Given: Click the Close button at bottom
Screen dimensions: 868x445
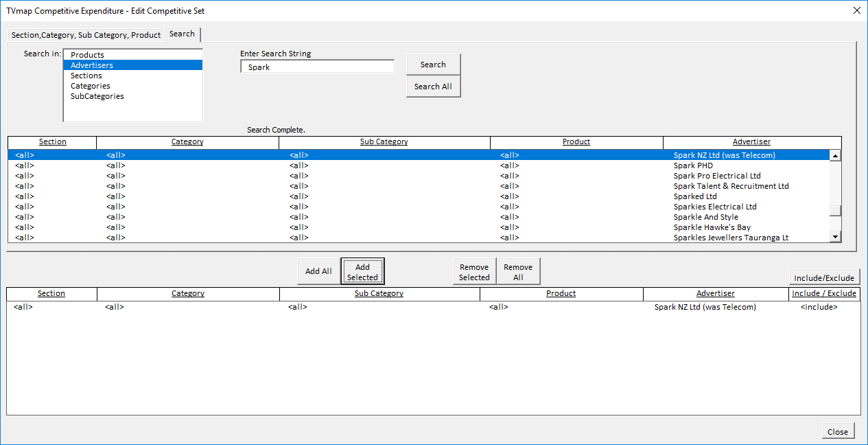Looking at the screenshot, I should point(838,431).
